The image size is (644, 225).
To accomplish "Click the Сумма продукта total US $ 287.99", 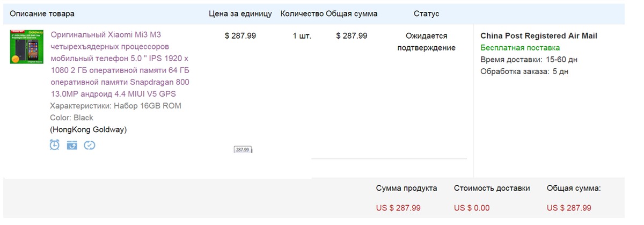I will click(398, 208).
